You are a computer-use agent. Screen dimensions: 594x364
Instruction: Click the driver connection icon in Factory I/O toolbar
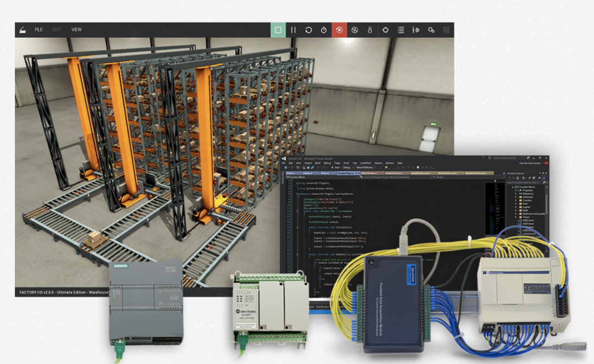click(x=431, y=30)
